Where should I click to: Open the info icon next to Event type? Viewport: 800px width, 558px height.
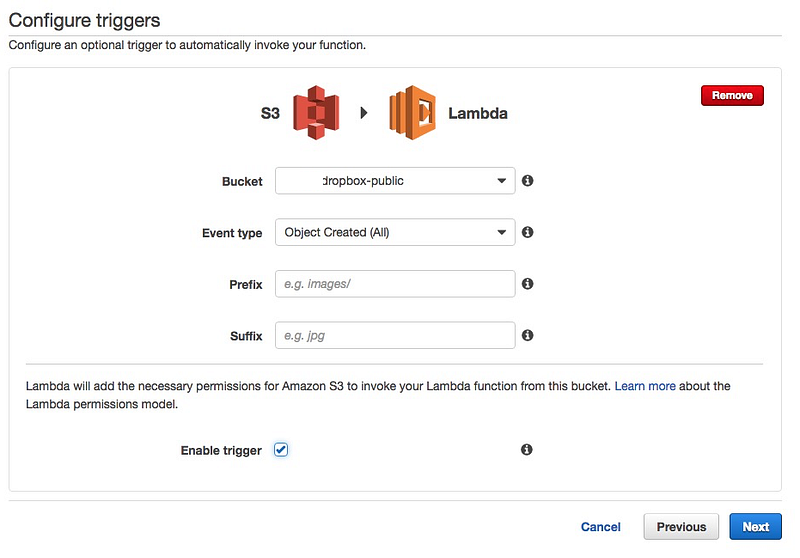coord(528,232)
